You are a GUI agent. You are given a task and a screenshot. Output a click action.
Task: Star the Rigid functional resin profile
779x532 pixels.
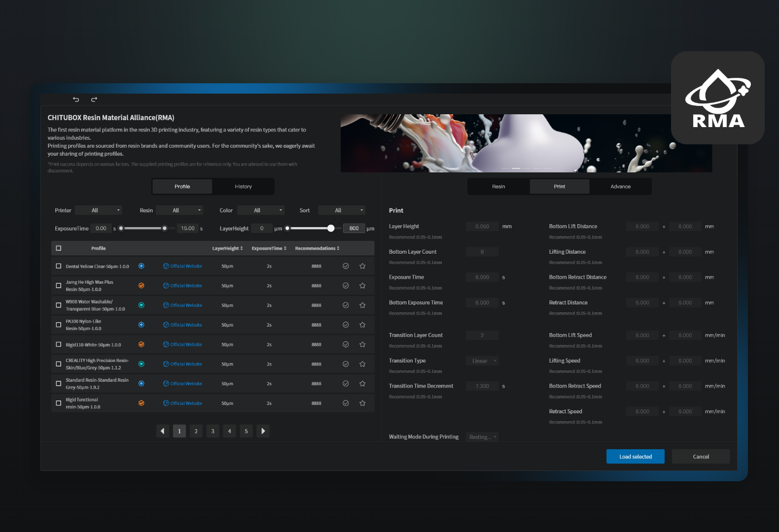pos(362,403)
